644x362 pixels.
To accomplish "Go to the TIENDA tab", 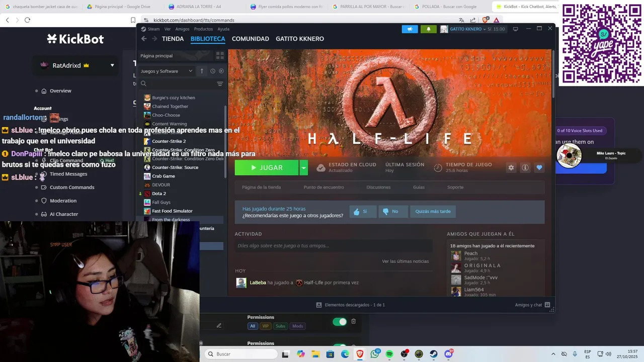I will 173,39.
